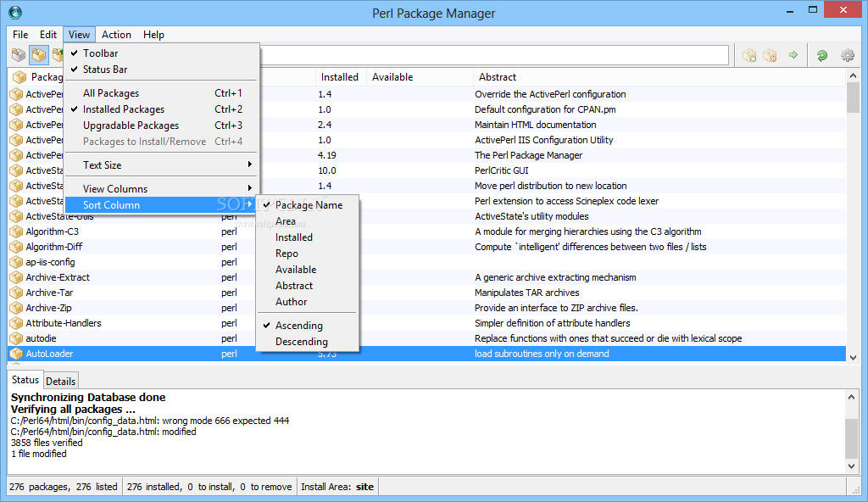Image resolution: width=868 pixels, height=502 pixels.
Task: Click installed version '2.4' cell
Action: pos(325,125)
